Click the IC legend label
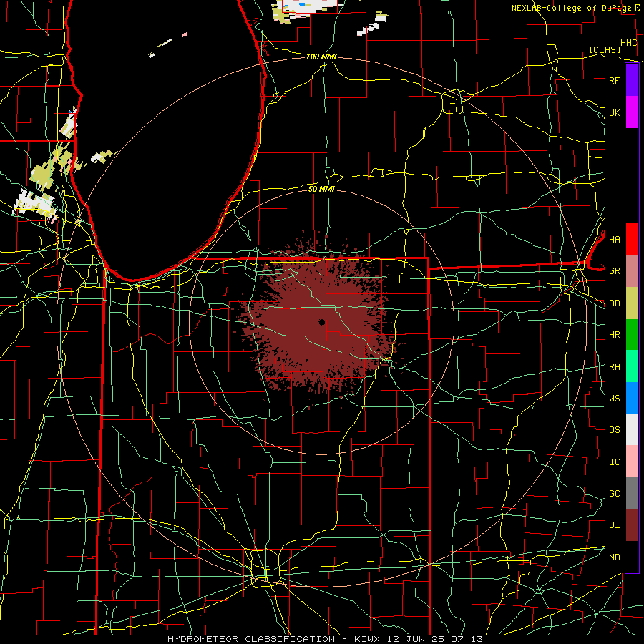The height and width of the screenshot is (644, 644). click(x=614, y=462)
